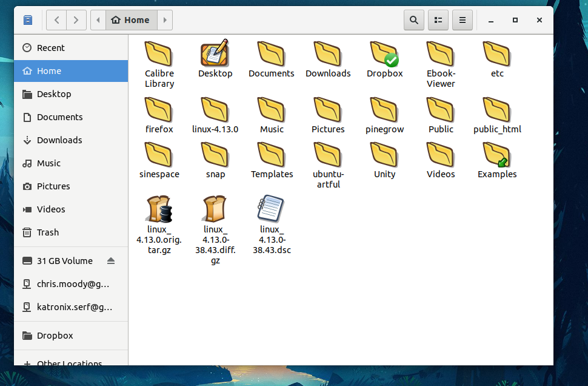Open the chris.moody@g... remote location
588x386 pixels.
[73, 283]
